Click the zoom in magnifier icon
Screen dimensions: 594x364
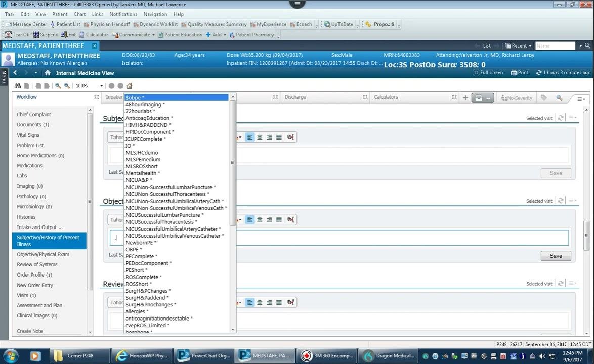click(67, 86)
